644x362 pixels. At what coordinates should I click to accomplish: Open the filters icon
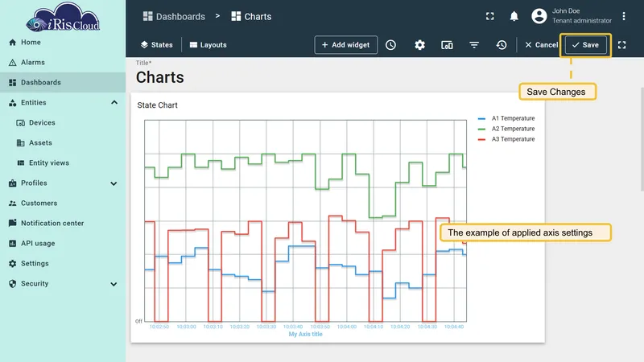coord(474,45)
